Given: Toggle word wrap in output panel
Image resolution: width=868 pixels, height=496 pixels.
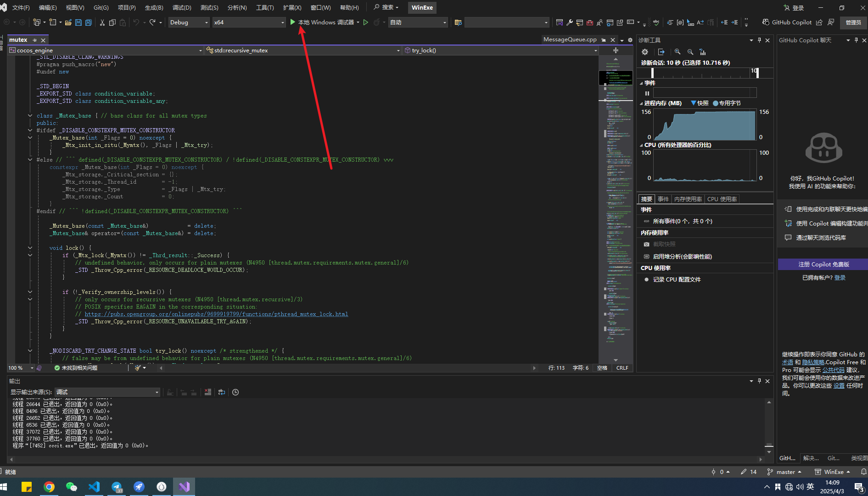Looking at the screenshot, I should click(222, 392).
